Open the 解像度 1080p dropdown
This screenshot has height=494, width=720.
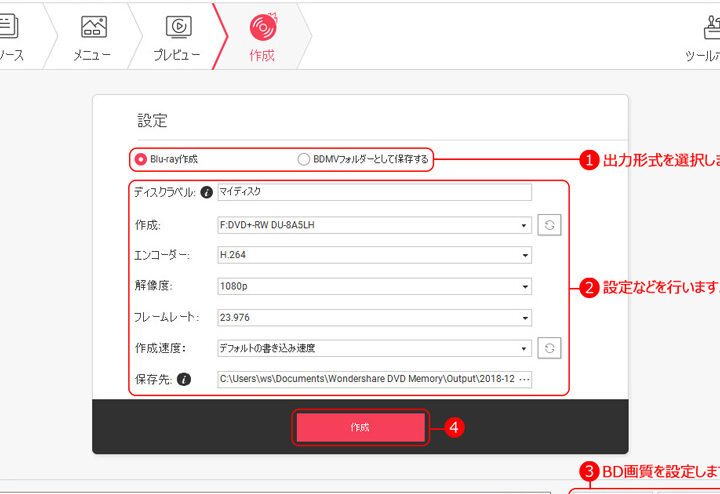point(374,286)
